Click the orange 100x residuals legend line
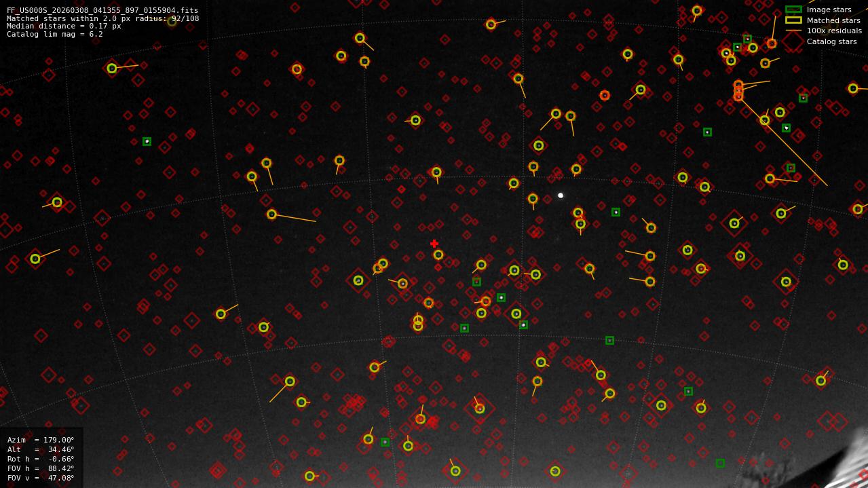The height and width of the screenshot is (488, 868). pos(793,31)
